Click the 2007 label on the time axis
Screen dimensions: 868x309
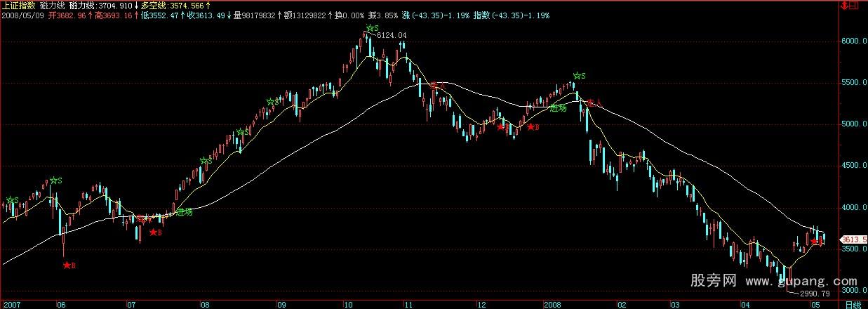coord(11,304)
